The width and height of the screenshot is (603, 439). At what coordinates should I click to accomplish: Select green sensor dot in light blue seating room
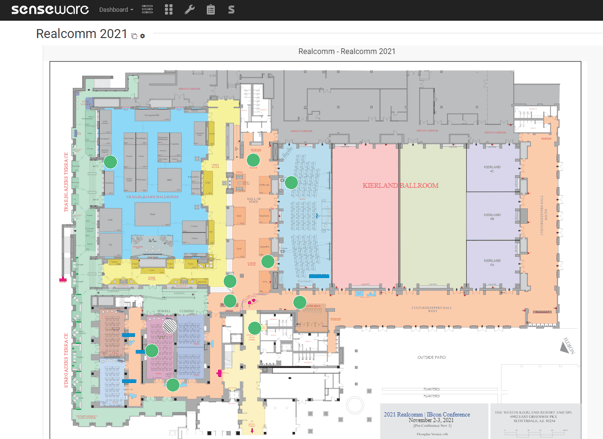291,182
